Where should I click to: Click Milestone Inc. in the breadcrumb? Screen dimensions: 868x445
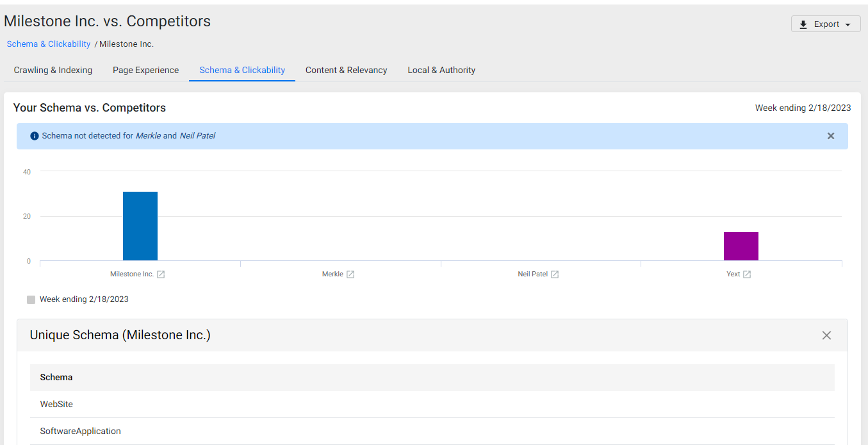tap(126, 44)
